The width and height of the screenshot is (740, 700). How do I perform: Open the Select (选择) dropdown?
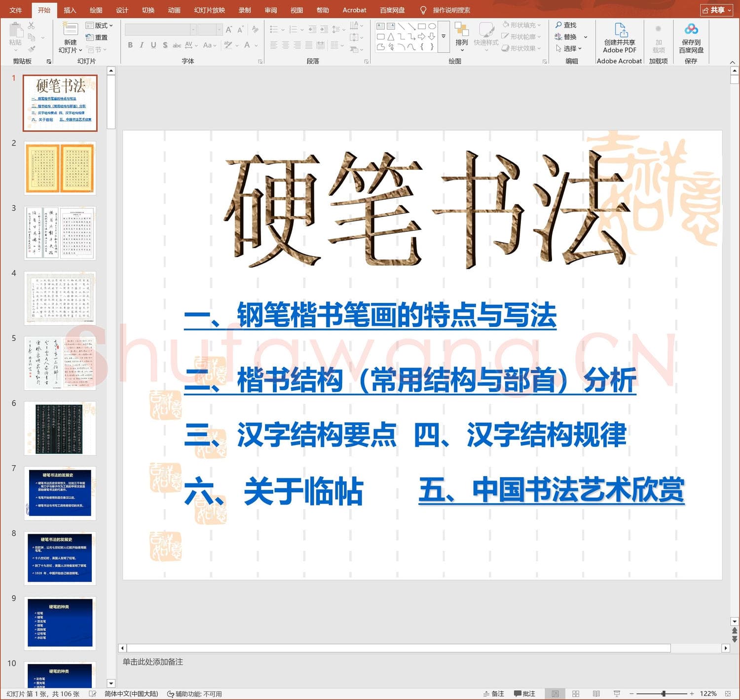coord(569,48)
